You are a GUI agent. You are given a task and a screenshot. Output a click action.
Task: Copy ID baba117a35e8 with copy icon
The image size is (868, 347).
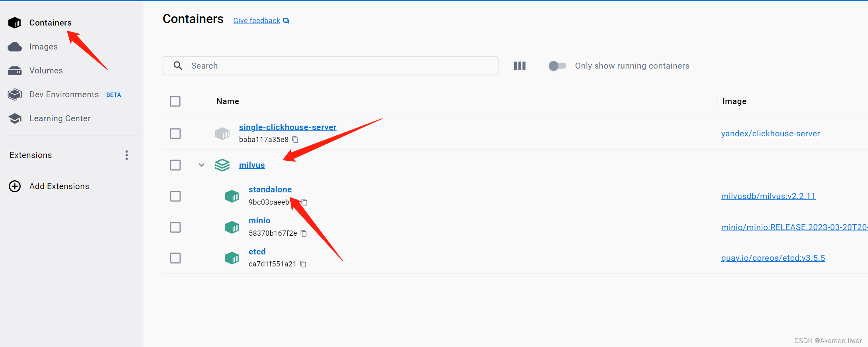[x=295, y=140]
